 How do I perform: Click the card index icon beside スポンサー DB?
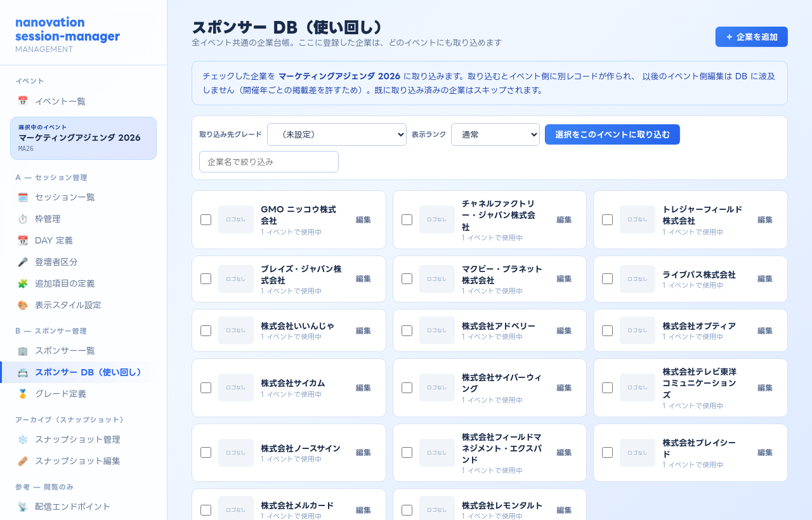pos(23,372)
